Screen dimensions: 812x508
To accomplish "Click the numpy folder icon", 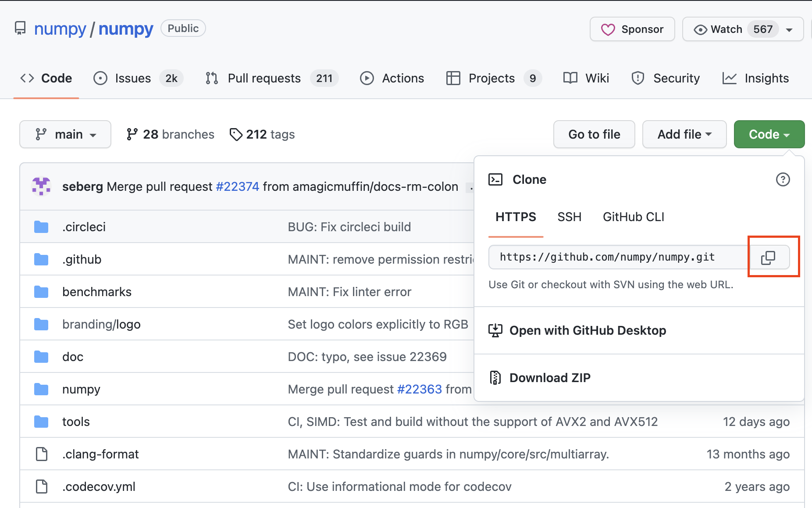I will (x=41, y=389).
